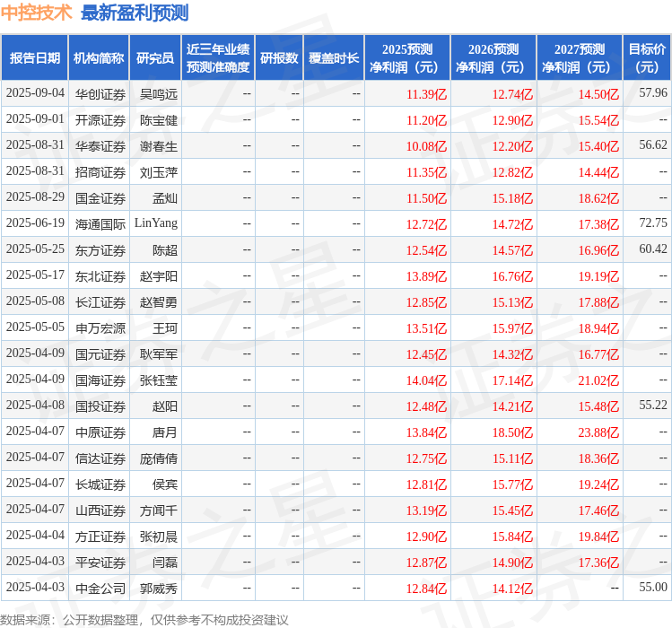Click researcher name 刘玉萍
Viewport: 672px width, 628px height.
pos(159,172)
